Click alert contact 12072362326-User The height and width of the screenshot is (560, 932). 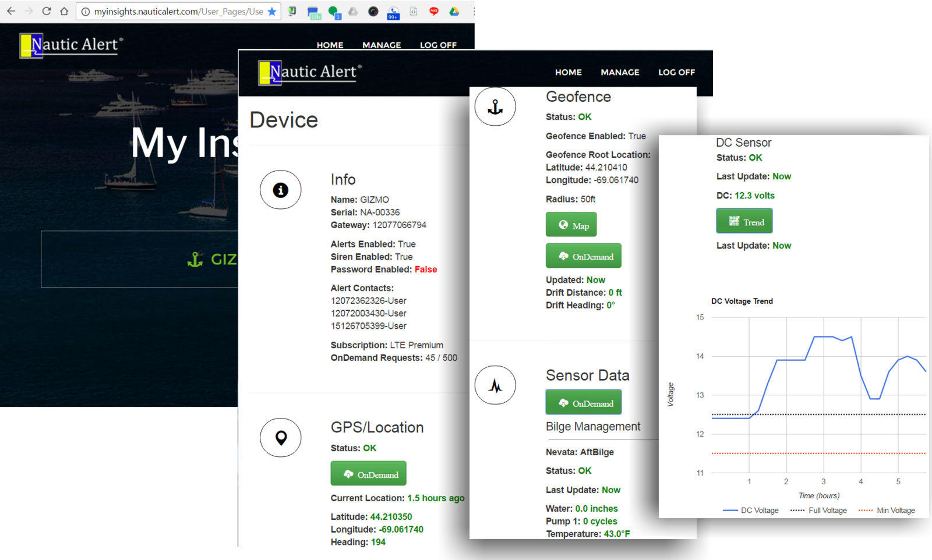pos(369,300)
